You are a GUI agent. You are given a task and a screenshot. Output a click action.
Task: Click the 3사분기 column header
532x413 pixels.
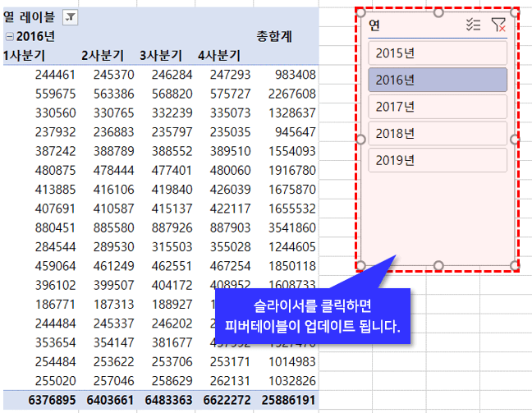pyautogui.click(x=161, y=56)
